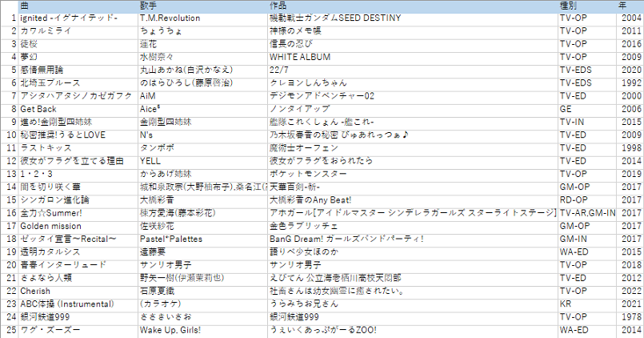Click the cell '魔術士オーフェン'
Viewport: 644px width, 338px height.
(x=413, y=148)
